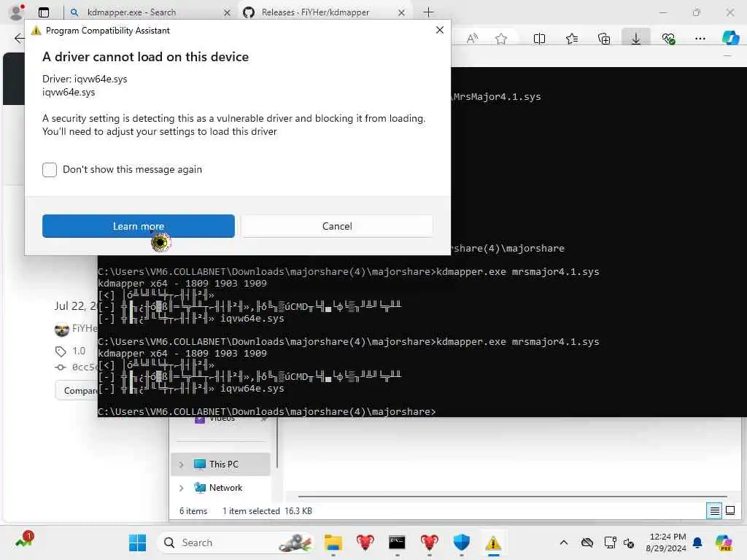Open a new browser tab
The height and width of the screenshot is (560, 747).
tap(428, 12)
